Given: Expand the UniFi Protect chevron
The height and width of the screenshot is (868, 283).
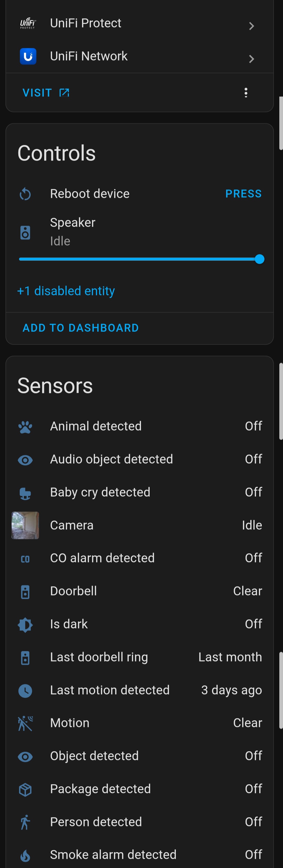Looking at the screenshot, I should [251, 26].
